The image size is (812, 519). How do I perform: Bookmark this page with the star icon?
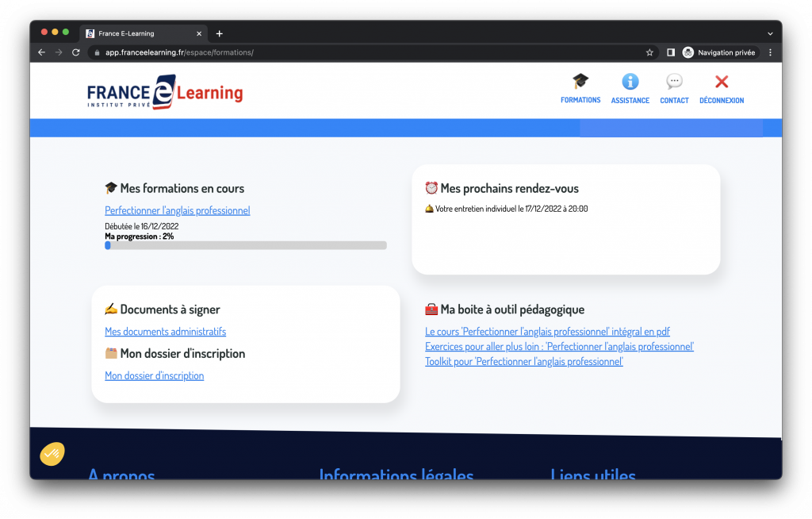click(649, 52)
